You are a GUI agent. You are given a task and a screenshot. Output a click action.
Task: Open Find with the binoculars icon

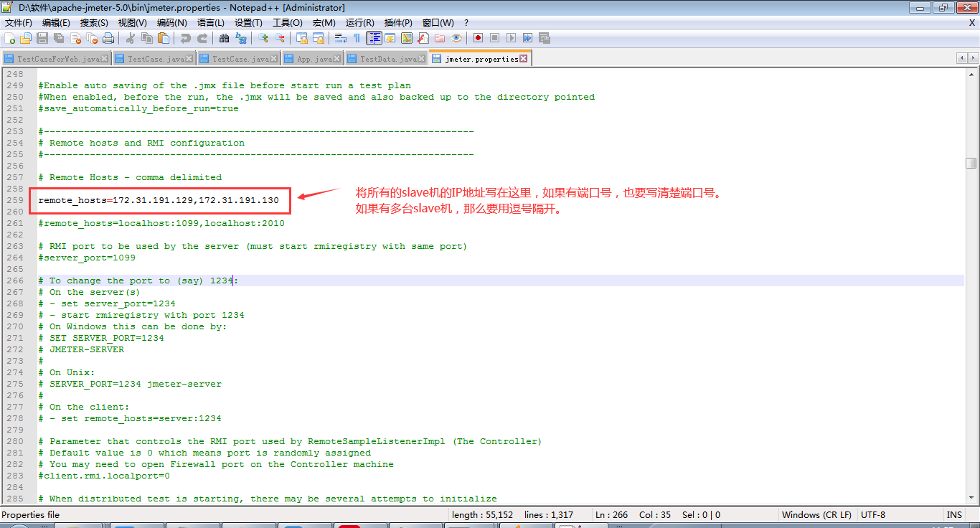(x=224, y=38)
